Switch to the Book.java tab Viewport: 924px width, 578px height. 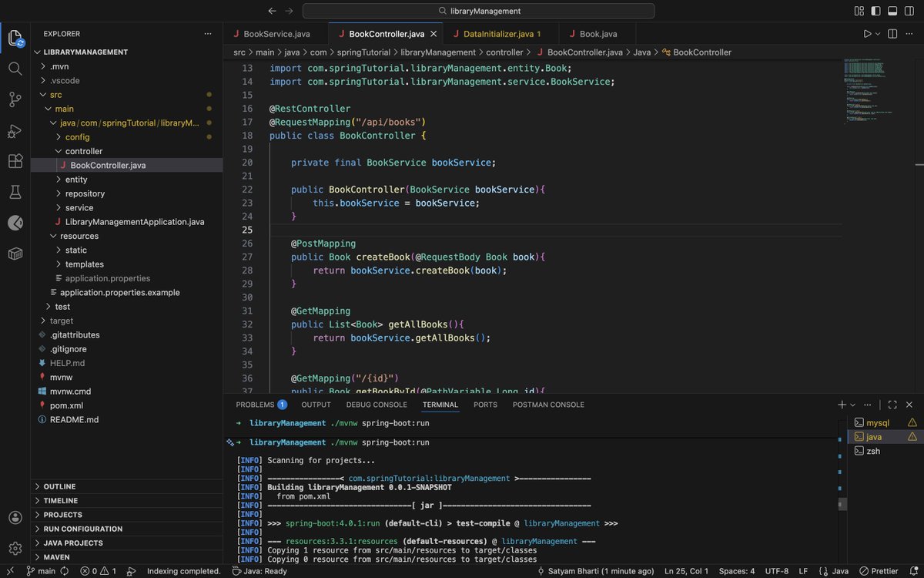pos(598,34)
